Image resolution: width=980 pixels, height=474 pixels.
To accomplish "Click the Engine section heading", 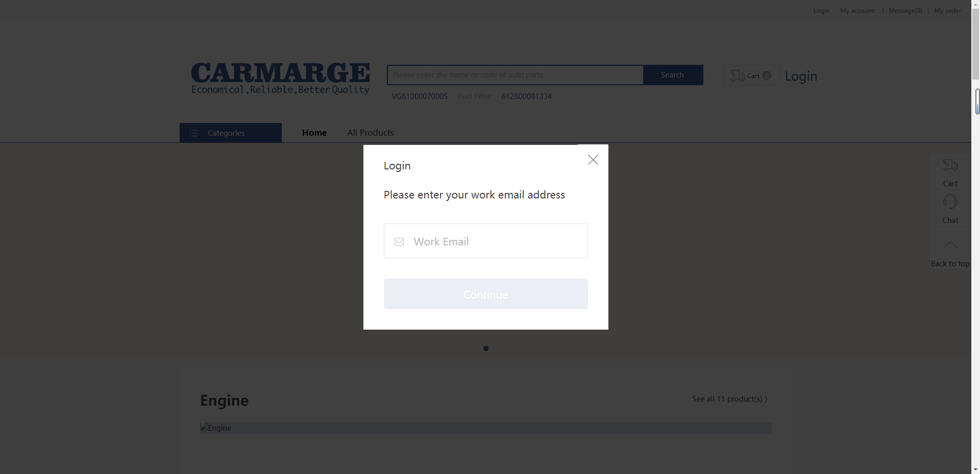I will (x=224, y=401).
